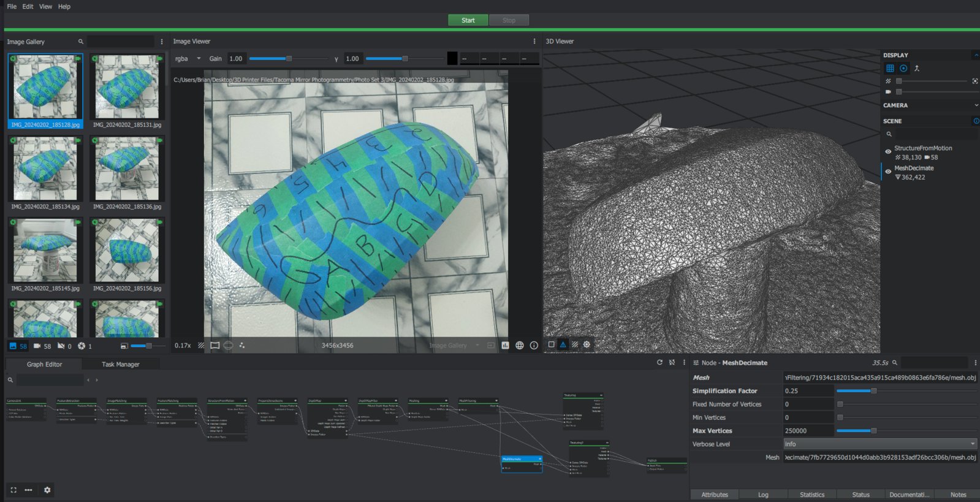Screen dimensions: 980x502
Task: Toggle HDR hatch icon beside zoom value
Action: 201,345
